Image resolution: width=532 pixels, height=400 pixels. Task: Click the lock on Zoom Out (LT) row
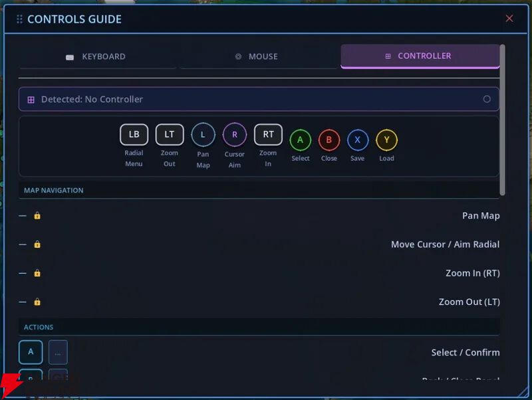tap(37, 302)
